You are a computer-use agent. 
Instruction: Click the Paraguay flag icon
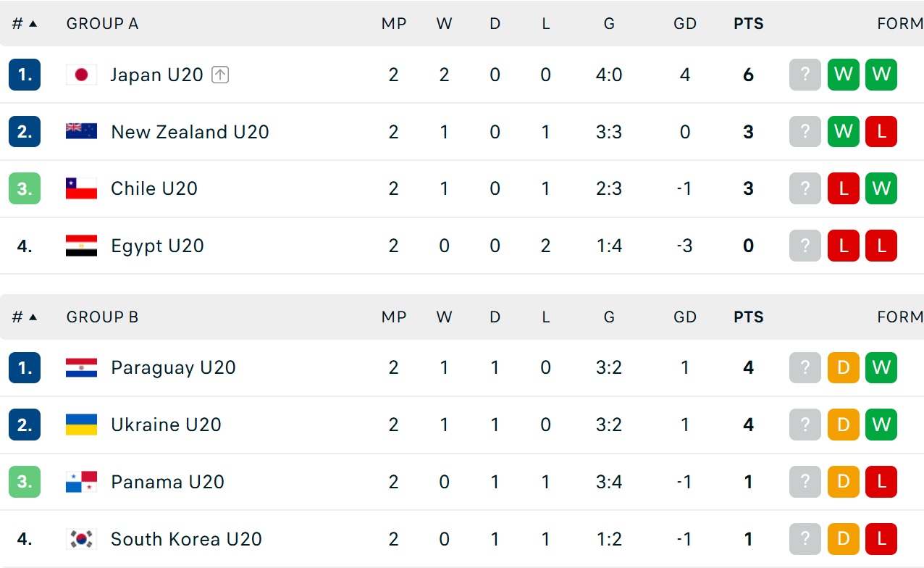(x=81, y=367)
